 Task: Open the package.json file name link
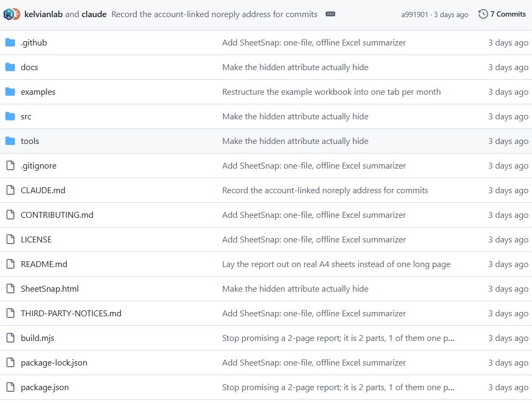(45, 387)
